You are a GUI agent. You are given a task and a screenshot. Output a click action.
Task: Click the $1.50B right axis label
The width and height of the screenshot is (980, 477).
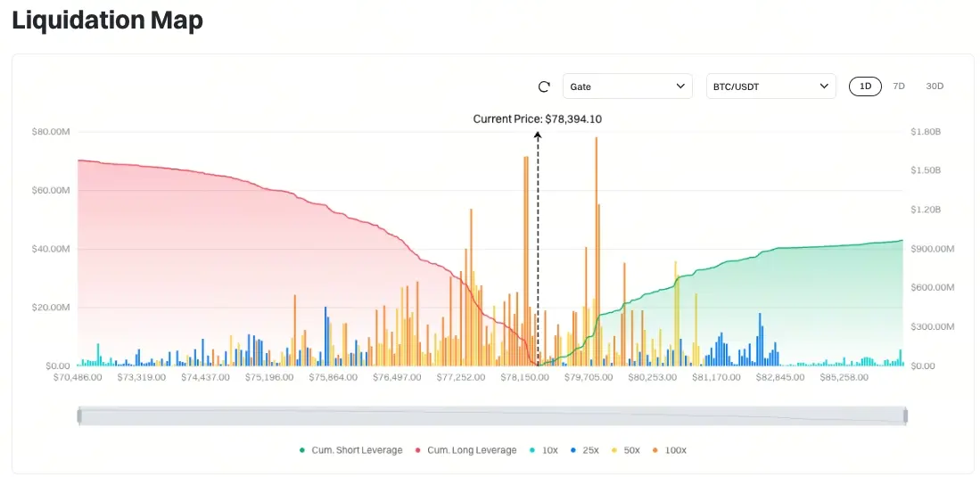(x=926, y=170)
